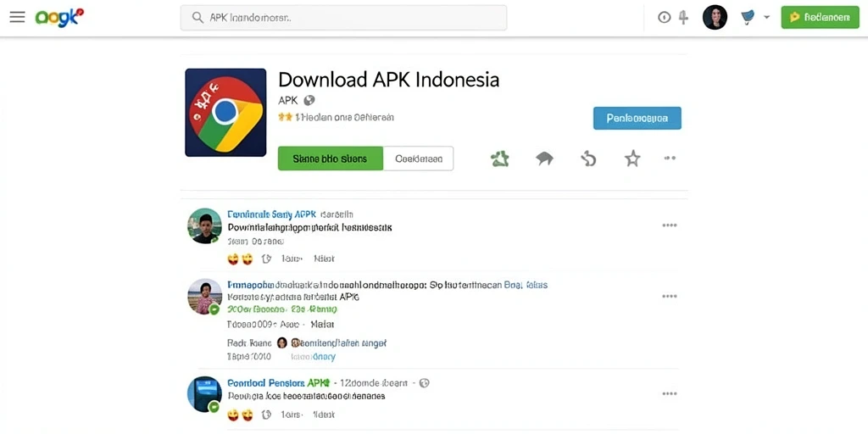Open the options dots on the 'Pensiors APK' post
Image resolution: width=868 pixels, height=434 pixels.
tap(670, 393)
